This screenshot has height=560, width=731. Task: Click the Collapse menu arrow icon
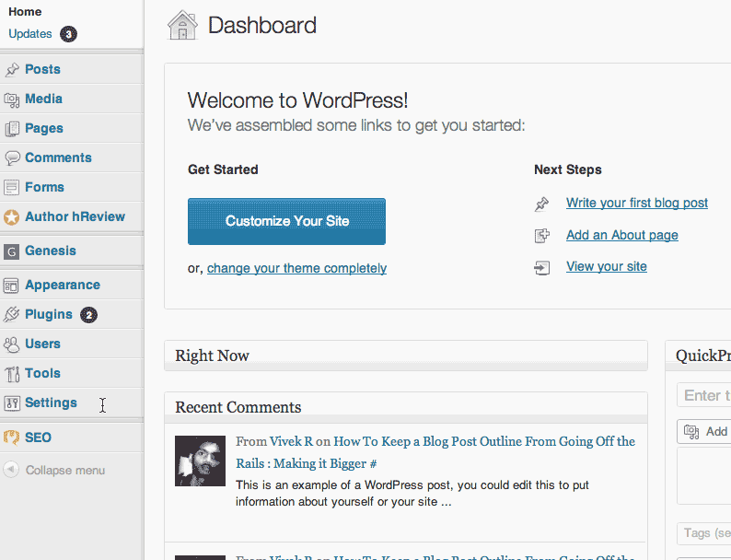coord(11,469)
